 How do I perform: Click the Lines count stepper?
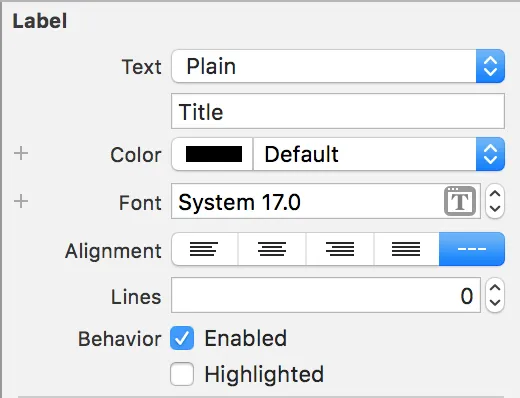click(495, 295)
